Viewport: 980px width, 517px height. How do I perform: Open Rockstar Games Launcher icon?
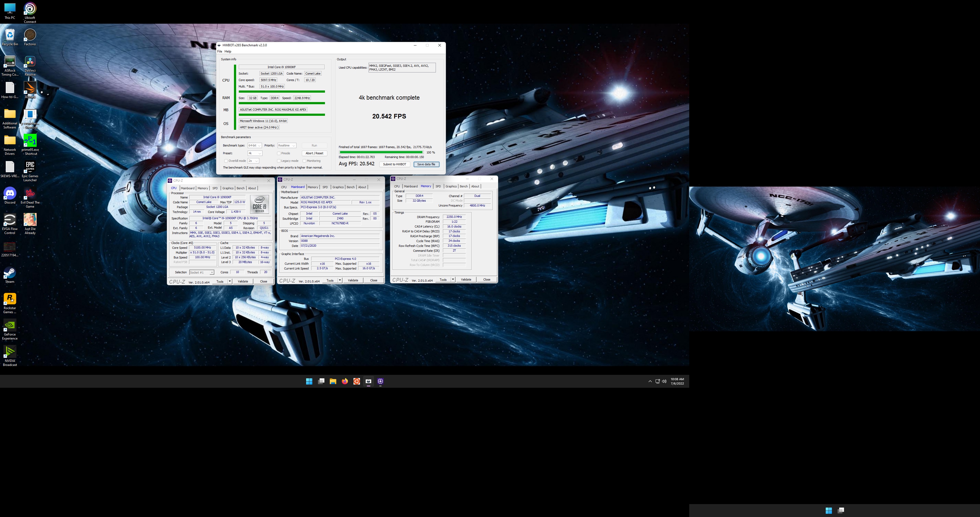click(10, 303)
